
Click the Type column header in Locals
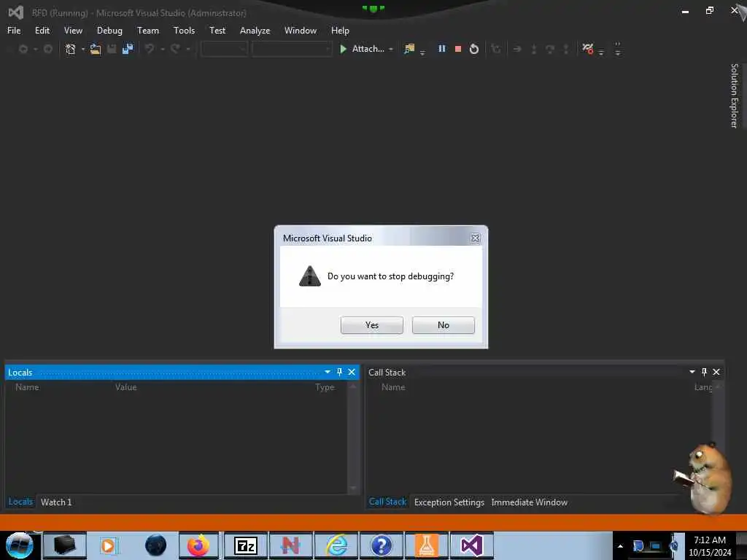pyautogui.click(x=325, y=387)
